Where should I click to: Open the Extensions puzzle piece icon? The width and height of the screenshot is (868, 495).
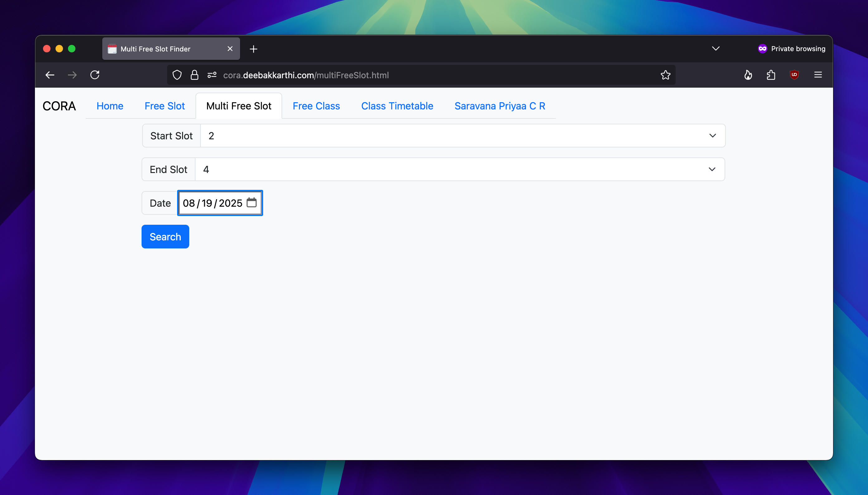click(771, 75)
